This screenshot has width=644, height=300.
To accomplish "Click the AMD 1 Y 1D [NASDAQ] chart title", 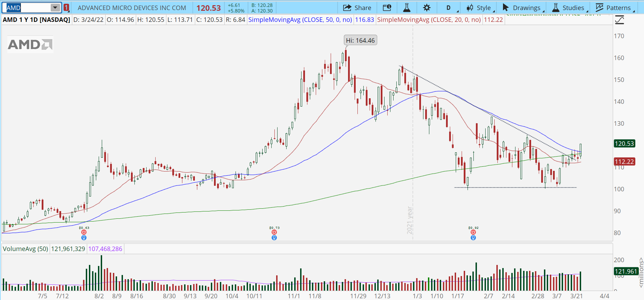I will [36, 20].
